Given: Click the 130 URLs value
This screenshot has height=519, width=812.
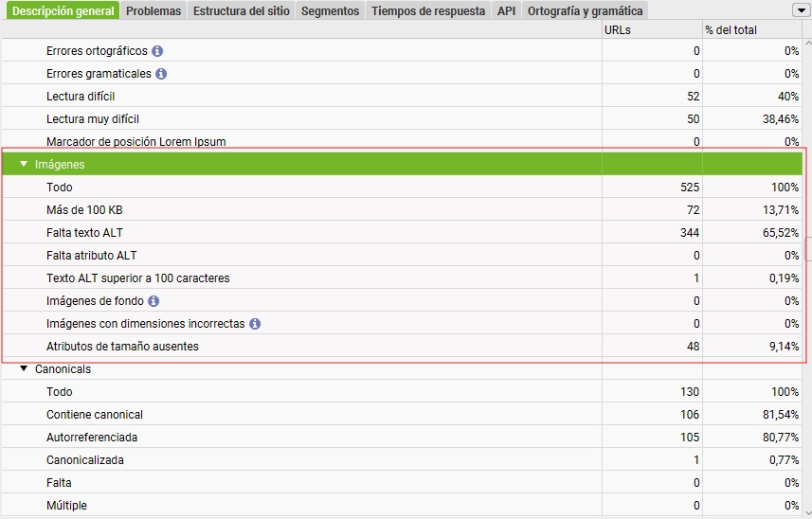Looking at the screenshot, I should (x=690, y=392).
